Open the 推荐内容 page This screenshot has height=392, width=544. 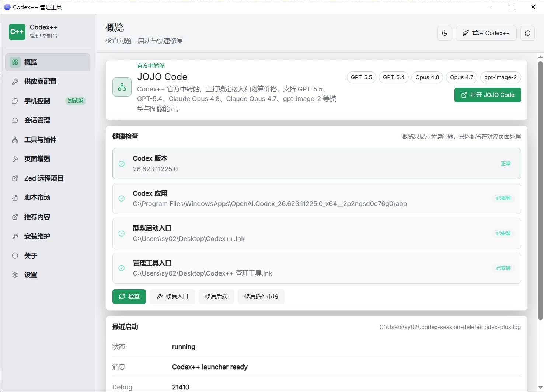pos(48,217)
